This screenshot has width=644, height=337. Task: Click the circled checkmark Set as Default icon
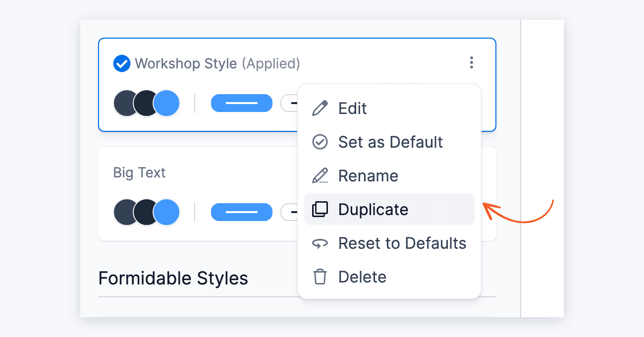tap(320, 142)
